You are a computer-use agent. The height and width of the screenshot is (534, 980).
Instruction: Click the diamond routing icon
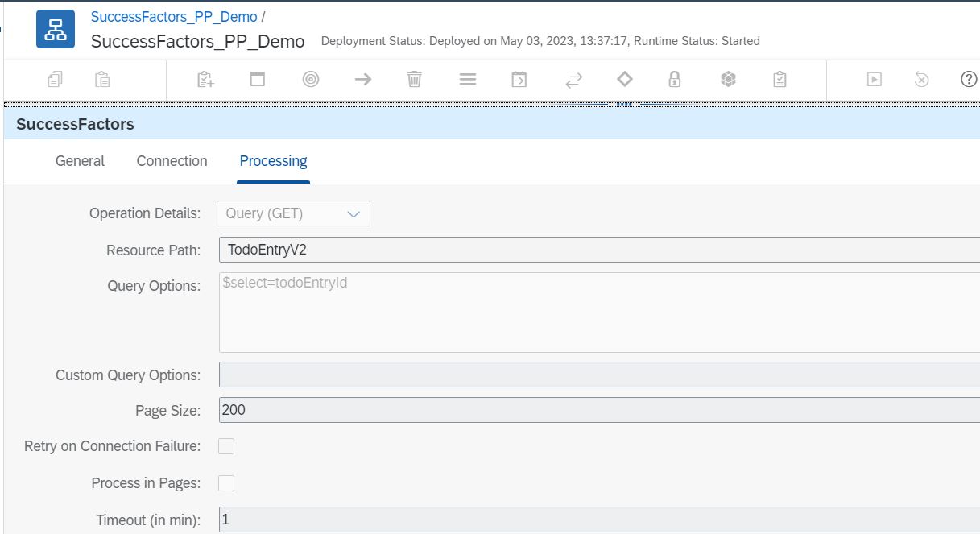pyautogui.click(x=624, y=79)
